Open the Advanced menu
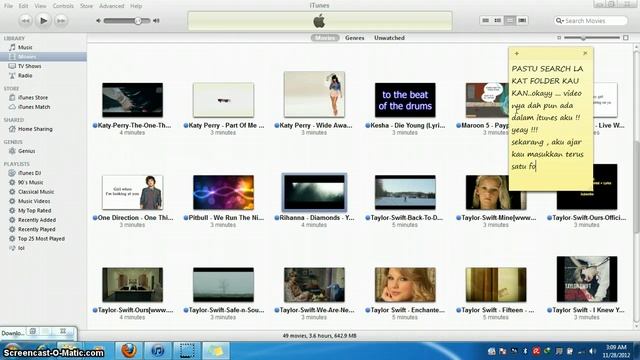Viewport: 640px width, 360px height. (x=111, y=6)
